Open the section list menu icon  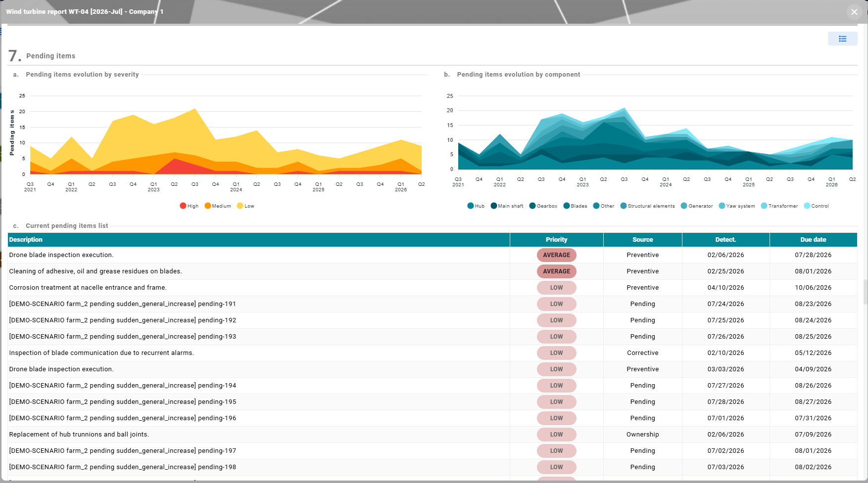pyautogui.click(x=842, y=39)
